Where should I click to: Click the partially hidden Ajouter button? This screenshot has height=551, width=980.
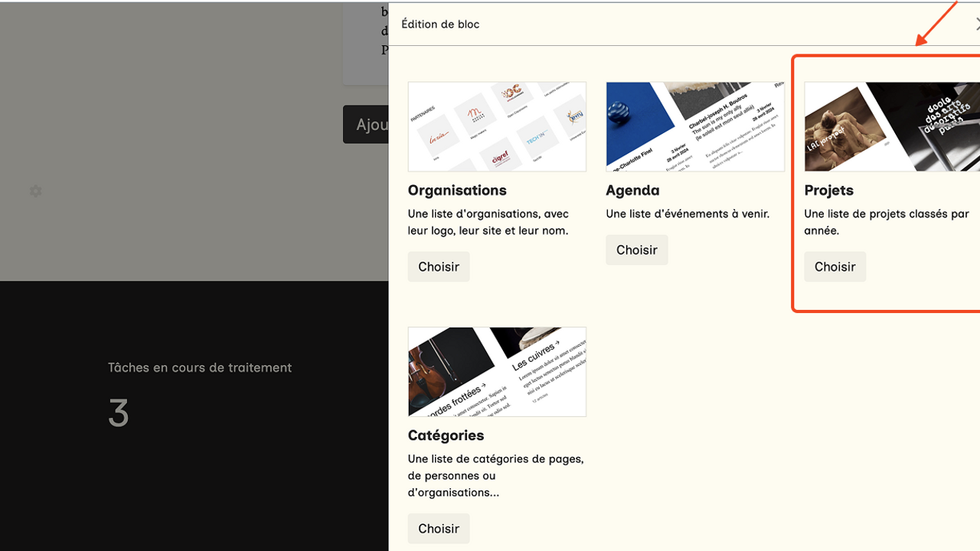click(366, 125)
